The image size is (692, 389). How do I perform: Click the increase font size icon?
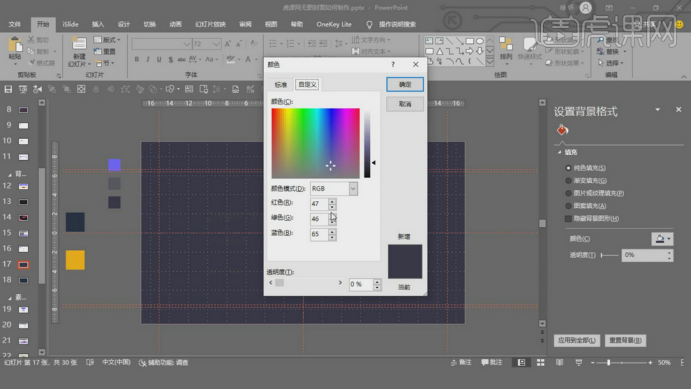pyautogui.click(x=228, y=44)
